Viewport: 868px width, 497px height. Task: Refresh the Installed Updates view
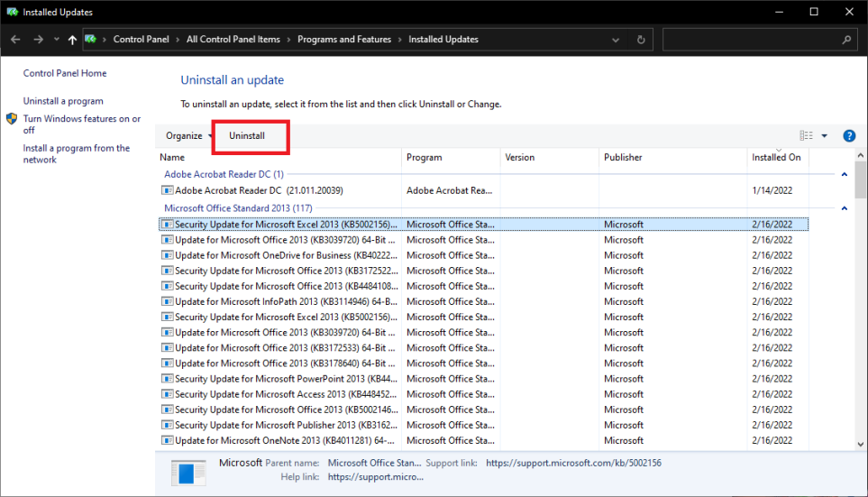pos(641,40)
